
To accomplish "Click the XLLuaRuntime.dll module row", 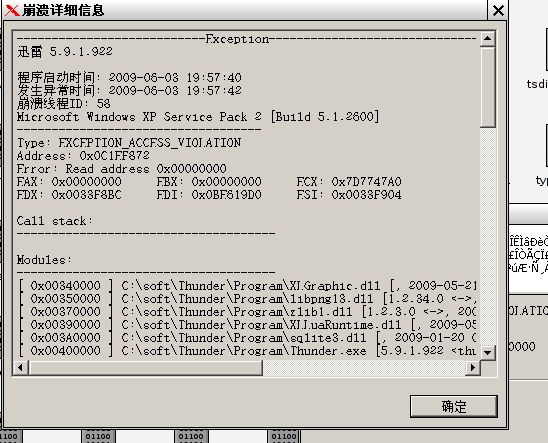I will (247, 325).
